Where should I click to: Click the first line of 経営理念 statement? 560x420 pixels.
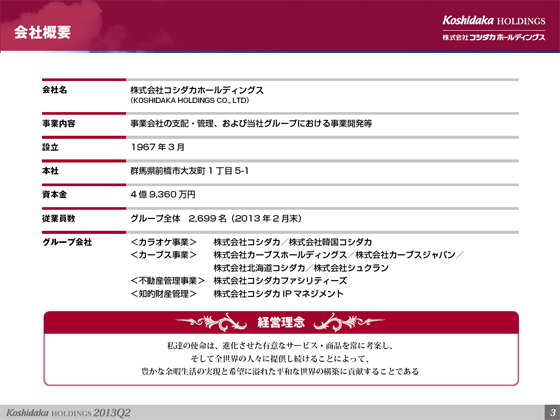coord(280,346)
